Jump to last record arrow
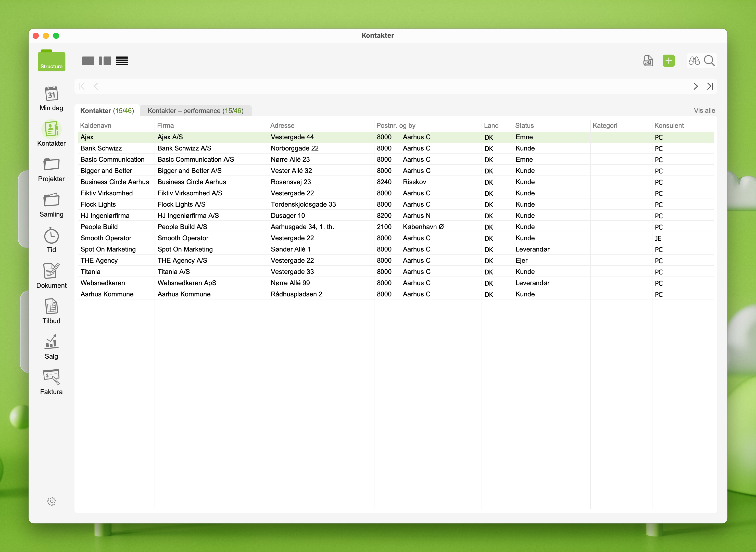The image size is (756, 552). click(710, 86)
